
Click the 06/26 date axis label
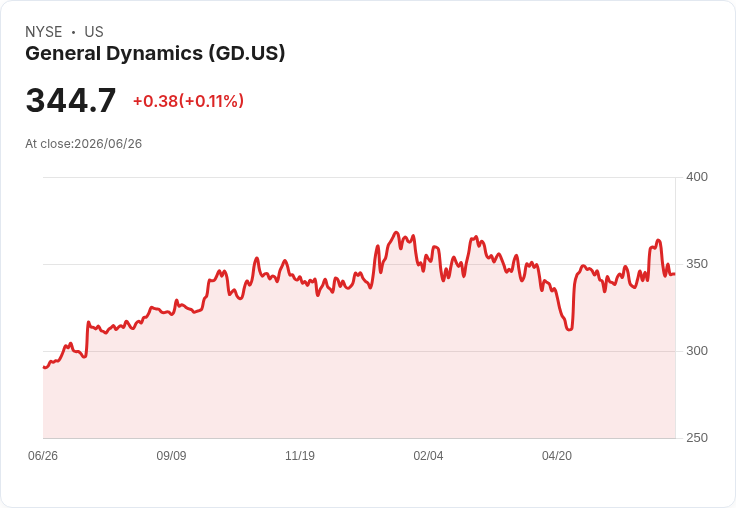(43, 456)
